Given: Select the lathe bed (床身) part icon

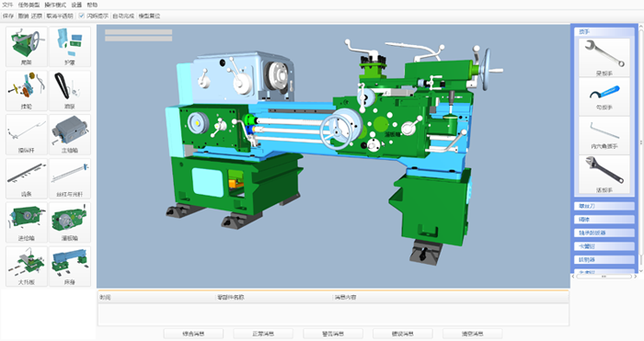Looking at the screenshot, I should point(69,267).
